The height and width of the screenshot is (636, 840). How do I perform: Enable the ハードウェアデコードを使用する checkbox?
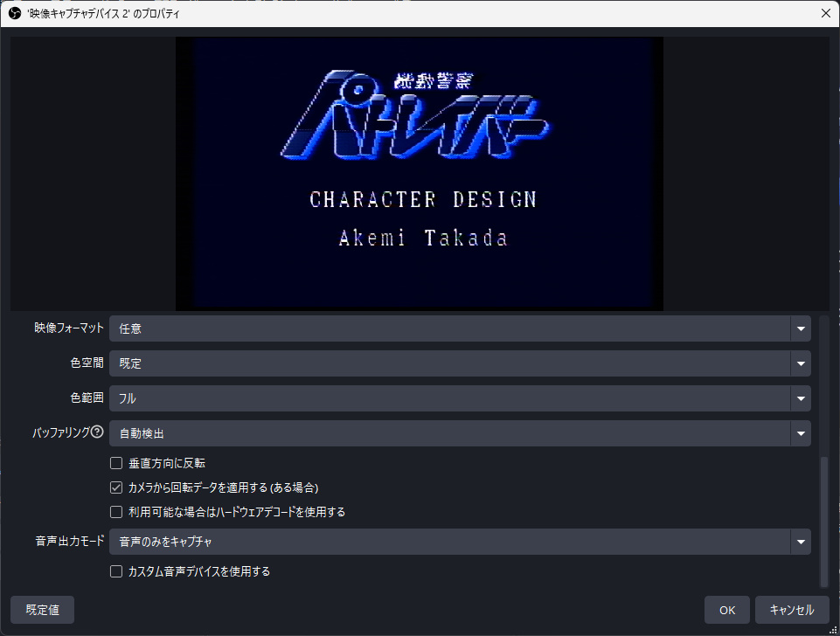click(116, 512)
